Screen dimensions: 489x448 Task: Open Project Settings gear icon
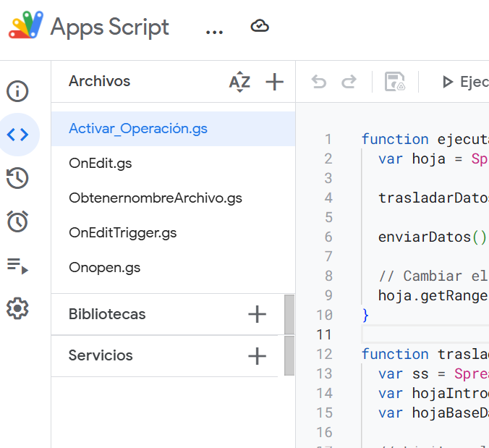click(x=17, y=309)
